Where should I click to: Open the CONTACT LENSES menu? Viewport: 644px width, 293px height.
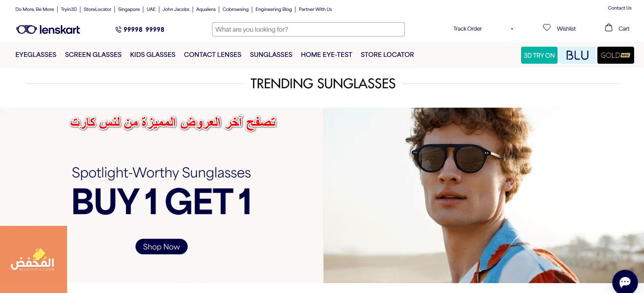point(212,55)
